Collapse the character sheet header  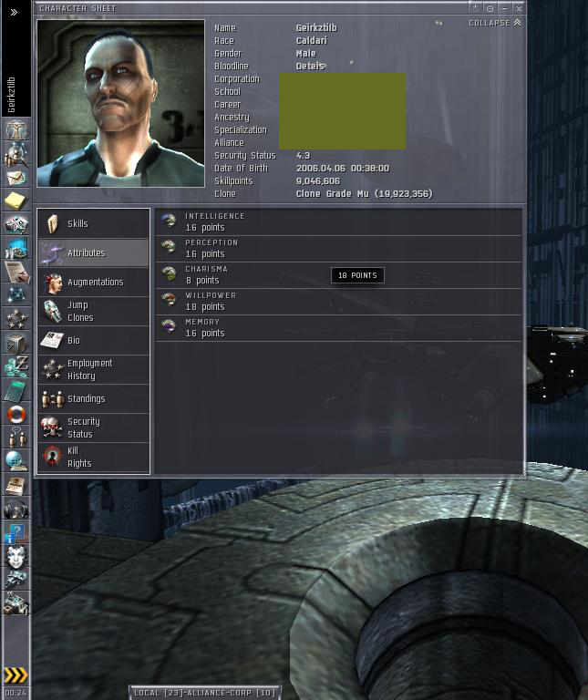(495, 23)
